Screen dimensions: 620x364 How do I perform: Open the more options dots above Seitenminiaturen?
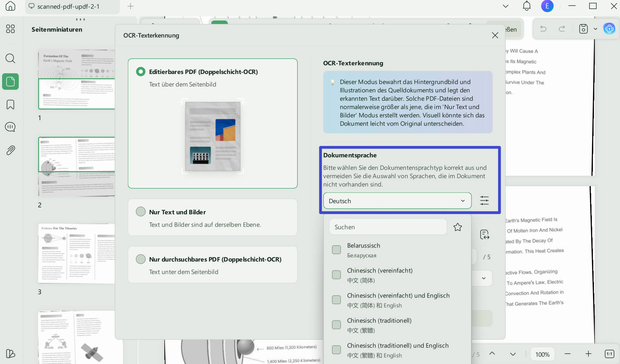(80, 19)
